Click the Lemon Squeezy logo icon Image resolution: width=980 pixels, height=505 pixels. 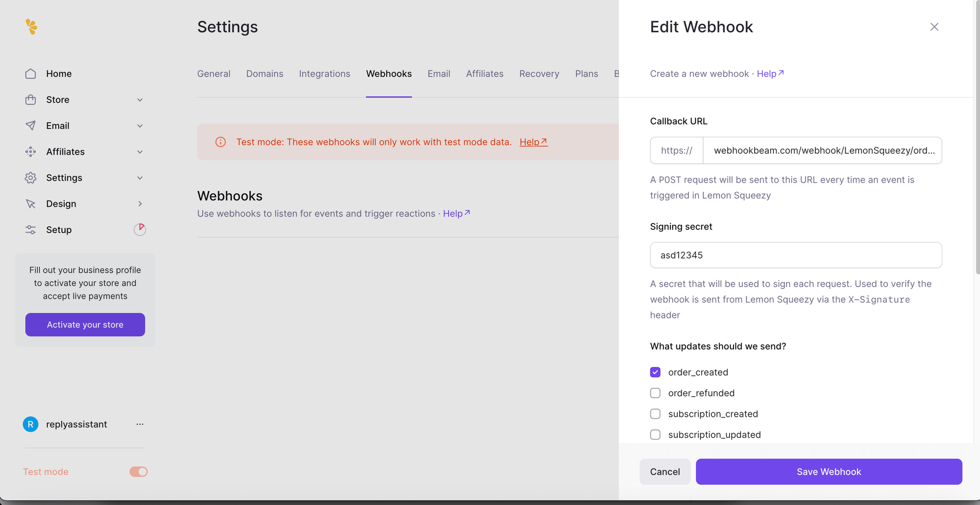coord(31,26)
